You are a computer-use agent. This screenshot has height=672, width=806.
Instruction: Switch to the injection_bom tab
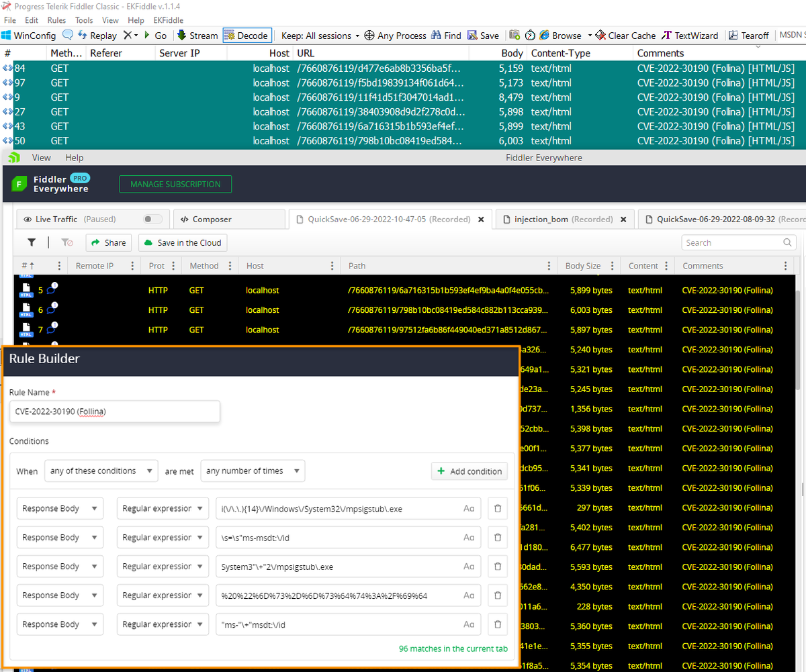(x=563, y=219)
